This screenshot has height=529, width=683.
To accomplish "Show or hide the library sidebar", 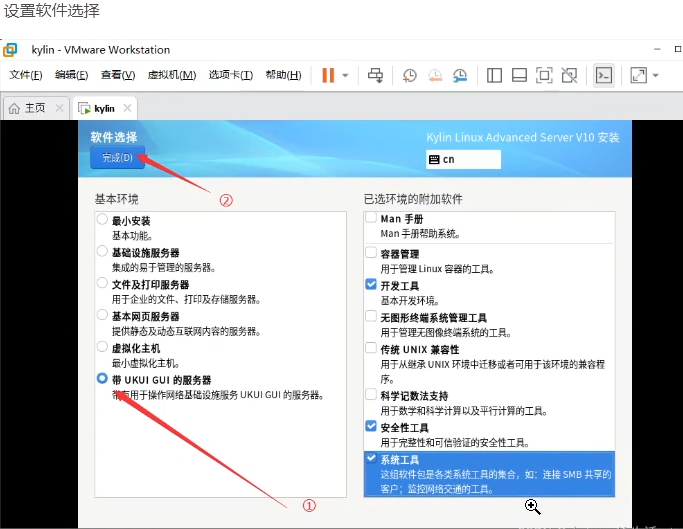I will coord(494,75).
